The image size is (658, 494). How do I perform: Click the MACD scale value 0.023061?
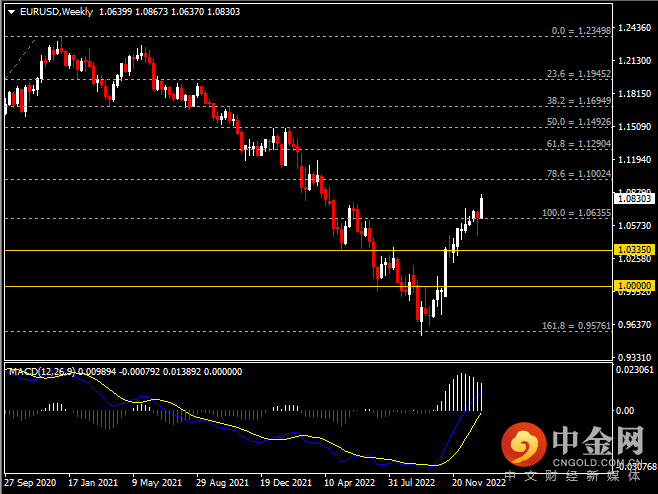click(x=635, y=370)
